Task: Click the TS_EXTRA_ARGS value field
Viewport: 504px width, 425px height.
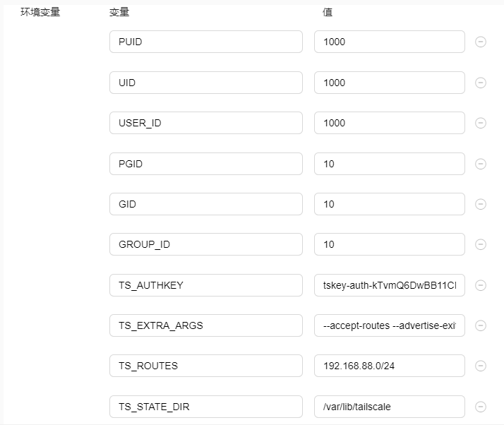Action: coord(389,325)
